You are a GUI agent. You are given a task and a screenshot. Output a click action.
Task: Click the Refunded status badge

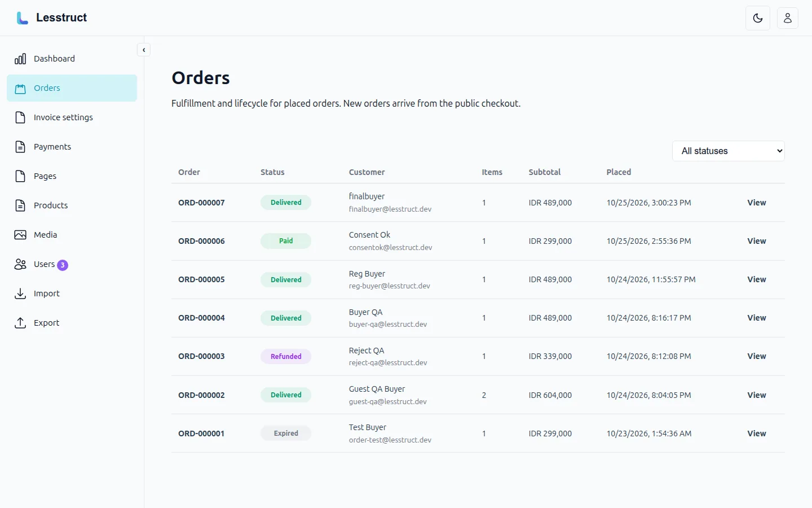[x=286, y=356]
